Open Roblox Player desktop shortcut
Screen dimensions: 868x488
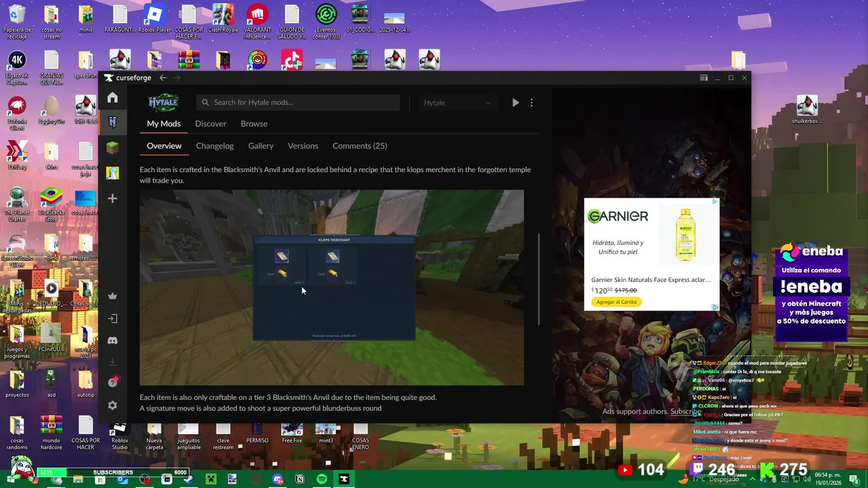tap(155, 19)
